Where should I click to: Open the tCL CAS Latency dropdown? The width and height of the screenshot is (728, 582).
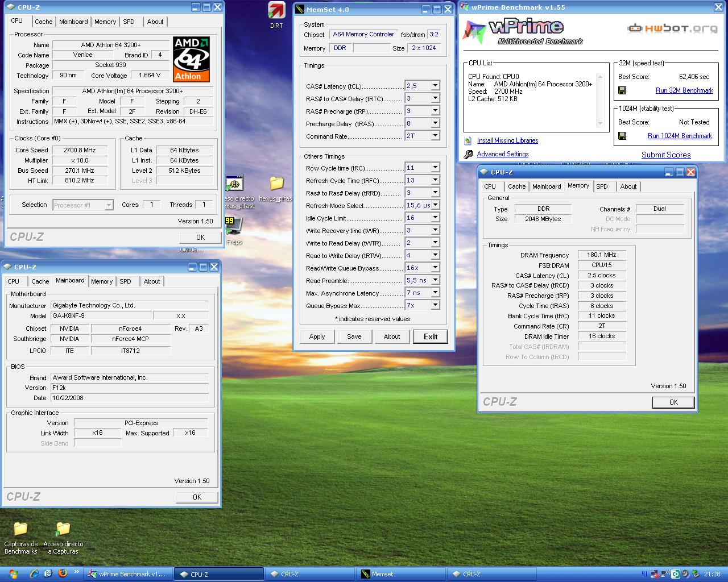435,86
